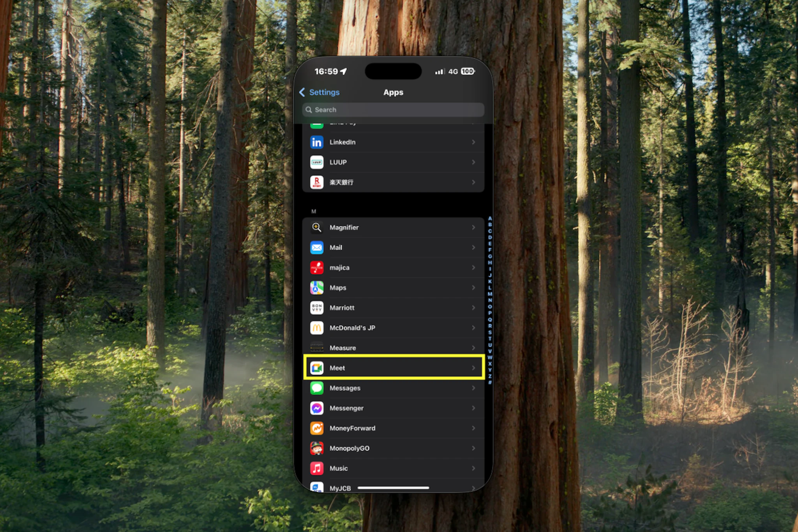Screen dimensions: 798x532
Task: Open the Magnifier app icon
Action: tap(316, 228)
